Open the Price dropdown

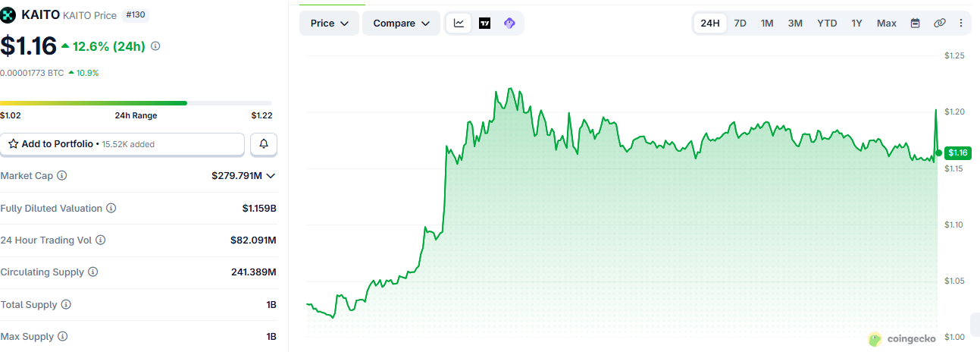click(x=330, y=23)
